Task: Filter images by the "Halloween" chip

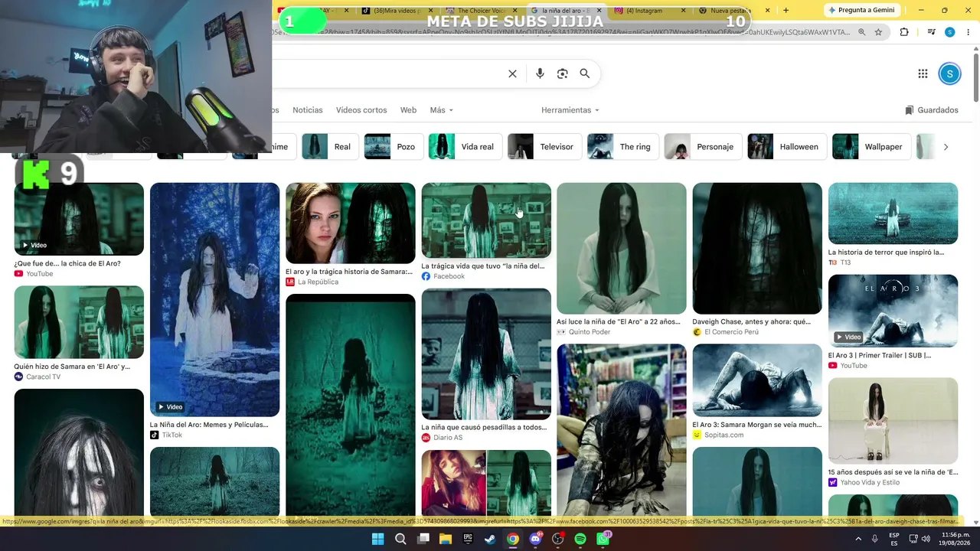Action: tap(786, 147)
